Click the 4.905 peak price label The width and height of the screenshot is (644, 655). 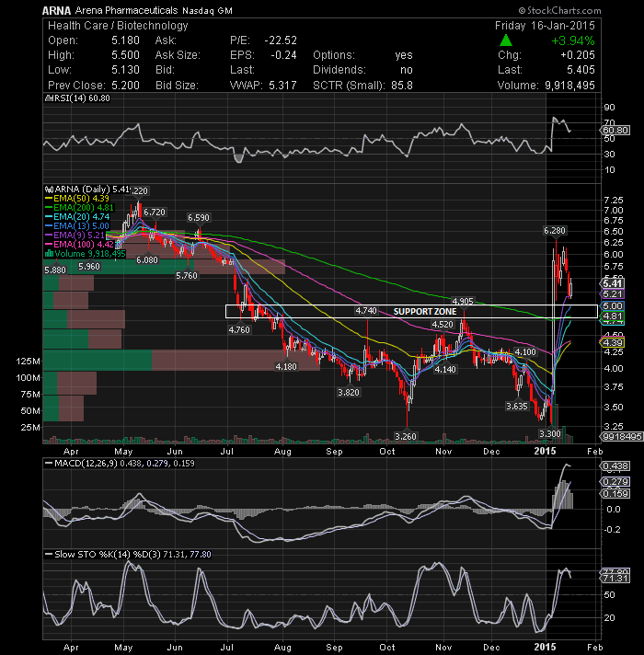(x=463, y=301)
